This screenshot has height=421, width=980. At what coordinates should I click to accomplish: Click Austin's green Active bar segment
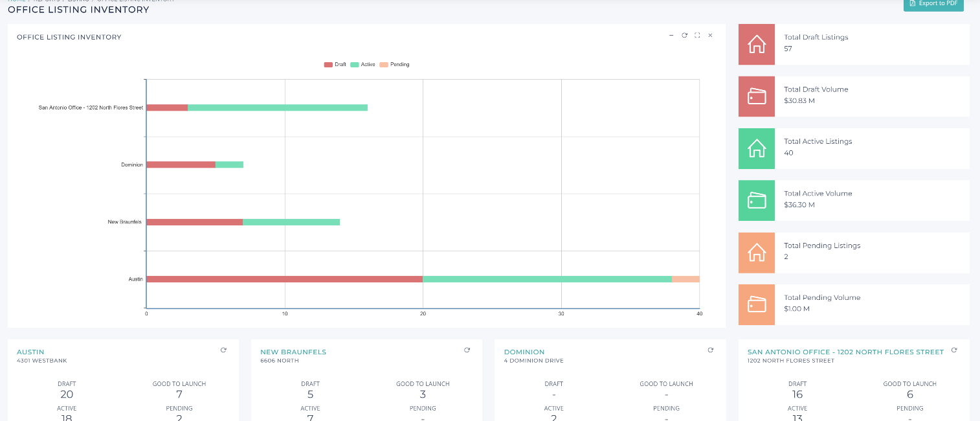(x=547, y=279)
